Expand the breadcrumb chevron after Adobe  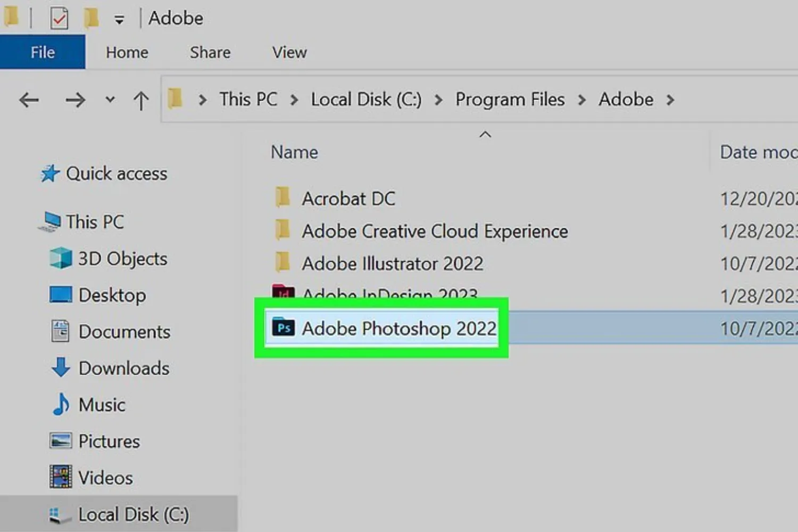point(671,99)
